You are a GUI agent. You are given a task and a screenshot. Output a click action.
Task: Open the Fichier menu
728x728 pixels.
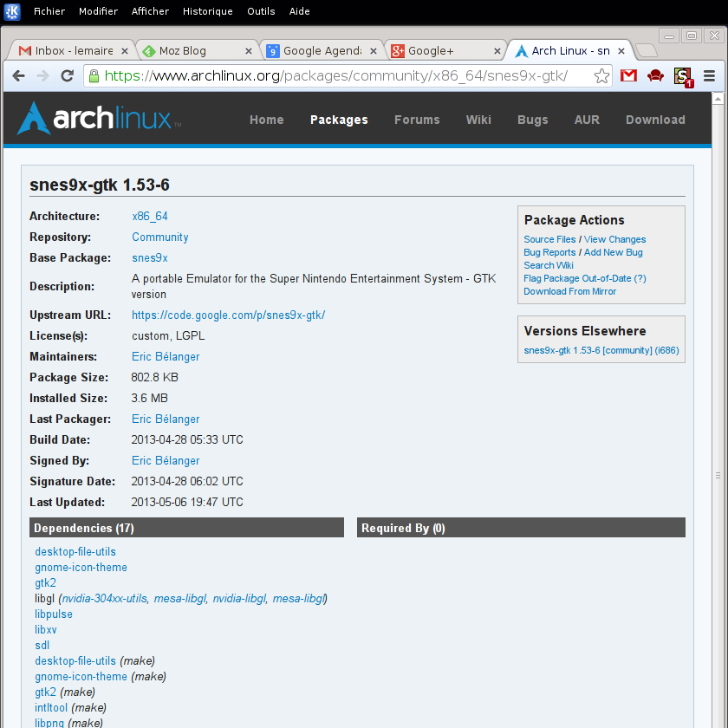point(49,11)
